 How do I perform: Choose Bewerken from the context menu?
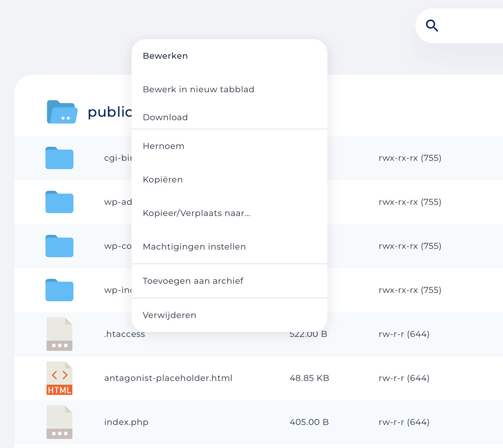(165, 56)
